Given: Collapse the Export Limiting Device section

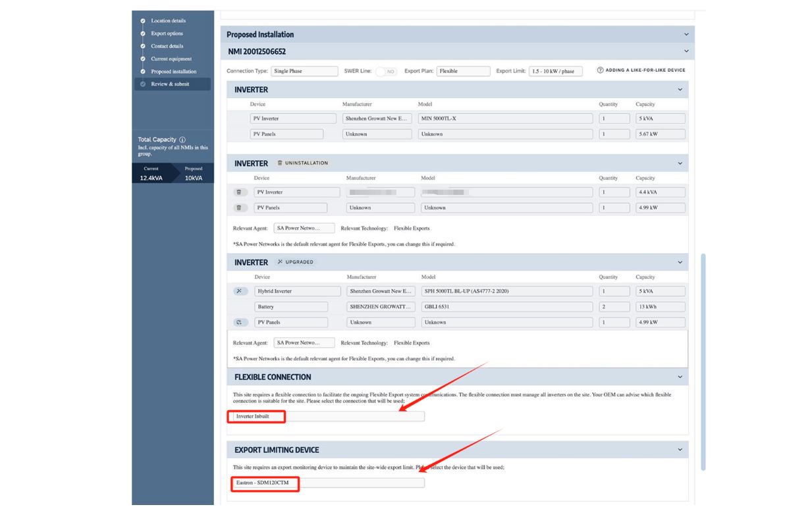Looking at the screenshot, I should point(680,450).
